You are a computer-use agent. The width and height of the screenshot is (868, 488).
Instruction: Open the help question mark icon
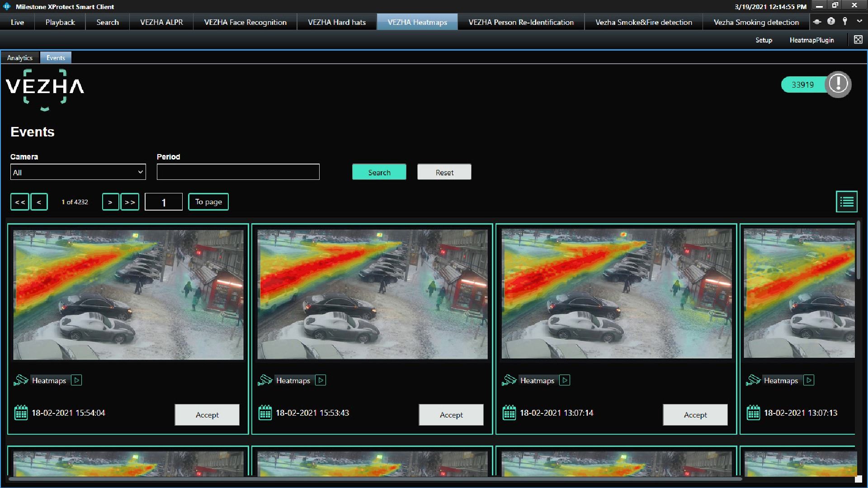831,21
